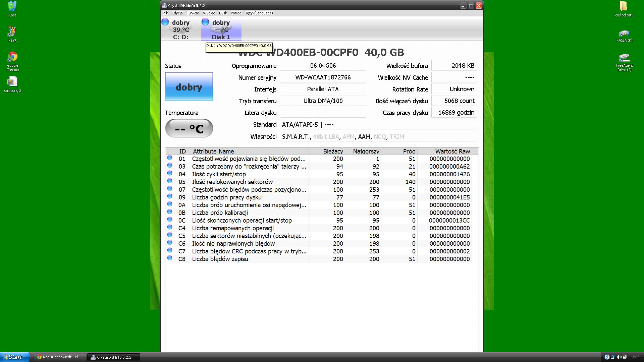Click the taskbar clock showing 13:05
Image resolution: width=644 pixels, height=362 pixels.
pos(635,357)
